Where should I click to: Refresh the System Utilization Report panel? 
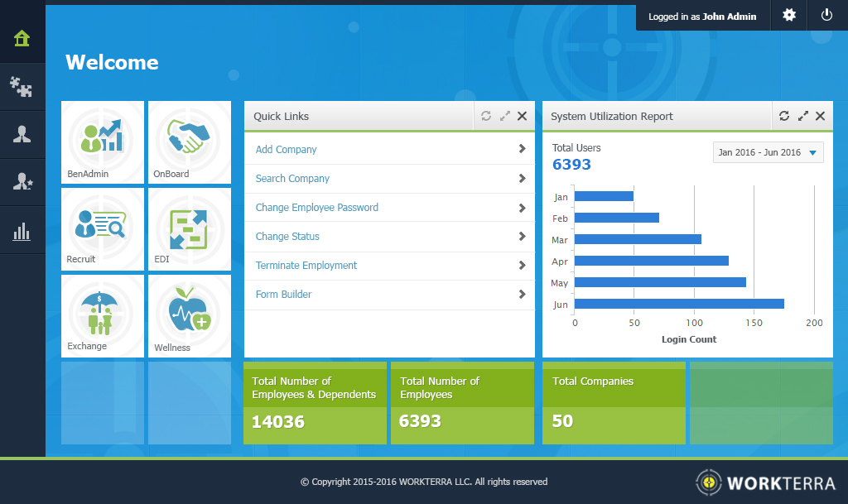pos(784,117)
